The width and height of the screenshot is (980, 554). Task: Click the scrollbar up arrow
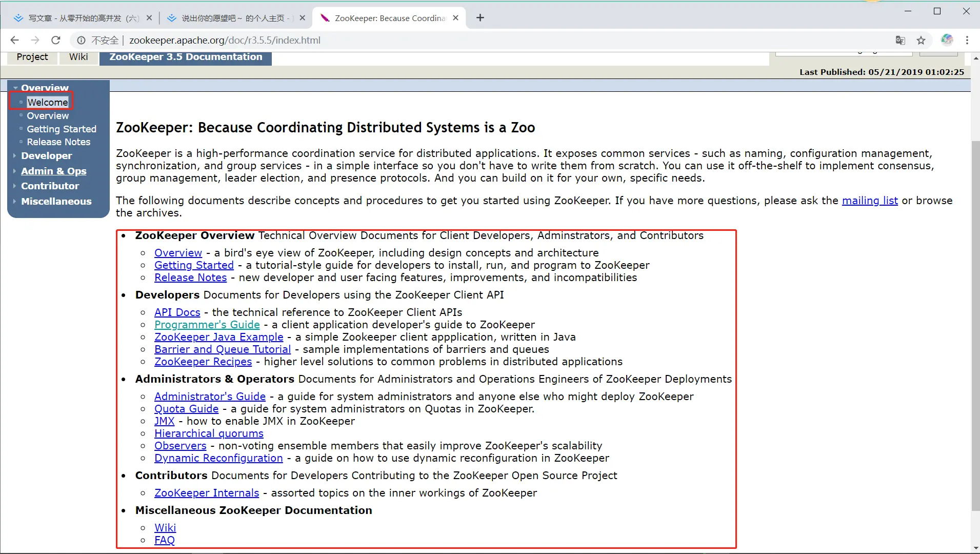coord(975,57)
